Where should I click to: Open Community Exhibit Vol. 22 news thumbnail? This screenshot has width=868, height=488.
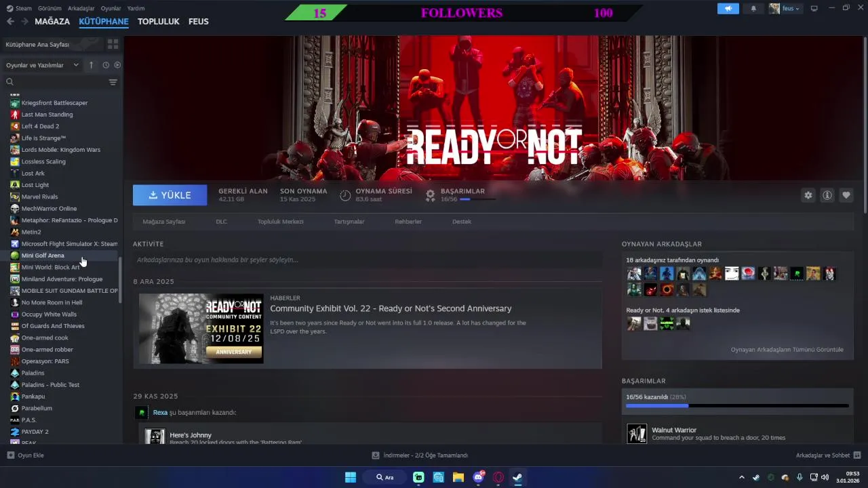[x=201, y=328]
